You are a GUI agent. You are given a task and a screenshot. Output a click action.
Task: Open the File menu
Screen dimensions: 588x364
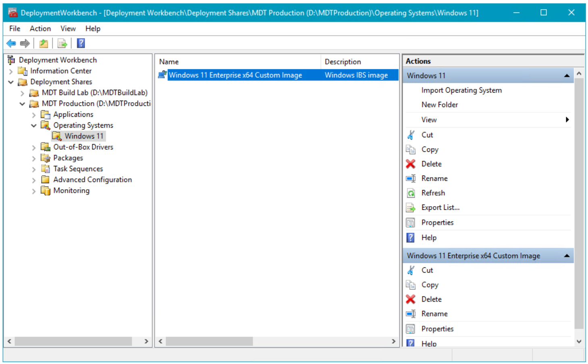pos(15,29)
